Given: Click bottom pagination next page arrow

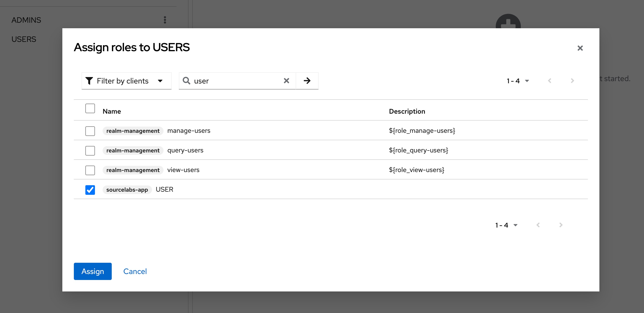Looking at the screenshot, I should pyautogui.click(x=561, y=225).
